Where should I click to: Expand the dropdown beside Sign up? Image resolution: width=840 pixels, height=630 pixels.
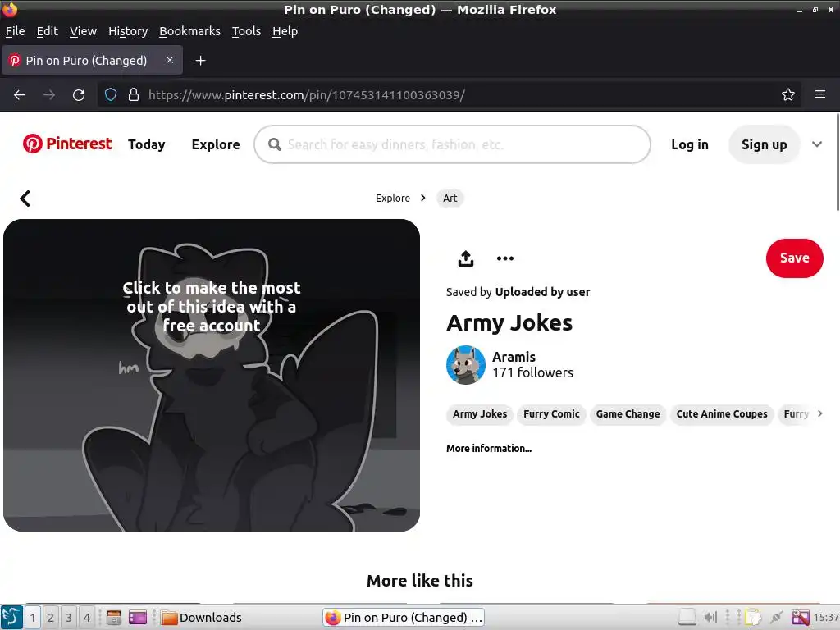pos(816,144)
